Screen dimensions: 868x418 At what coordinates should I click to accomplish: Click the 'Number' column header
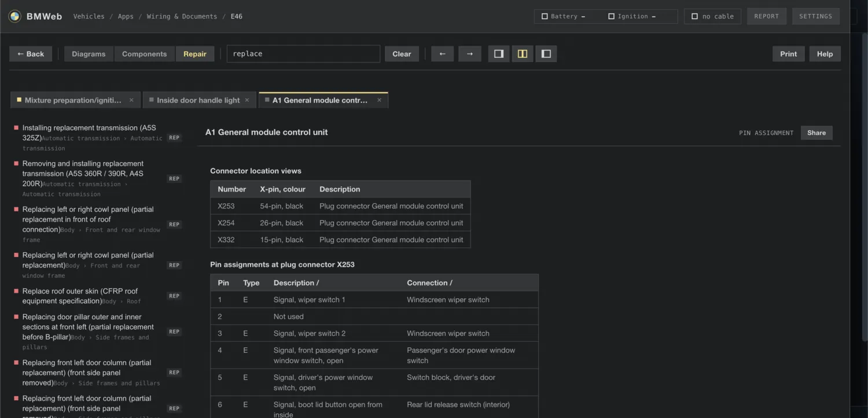click(232, 189)
